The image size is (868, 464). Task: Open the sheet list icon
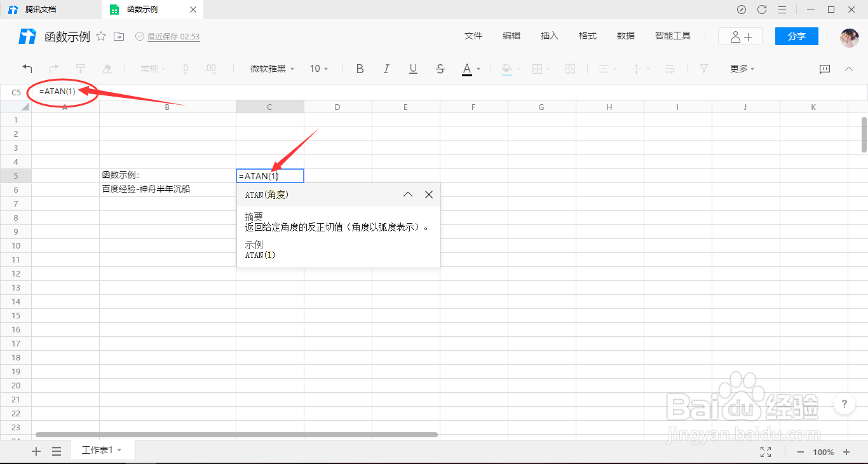(x=57, y=451)
